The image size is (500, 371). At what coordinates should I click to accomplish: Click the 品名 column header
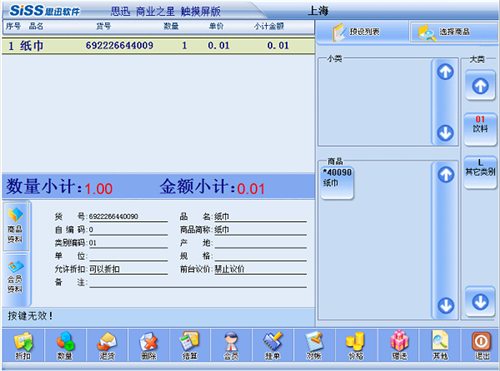tap(36, 26)
